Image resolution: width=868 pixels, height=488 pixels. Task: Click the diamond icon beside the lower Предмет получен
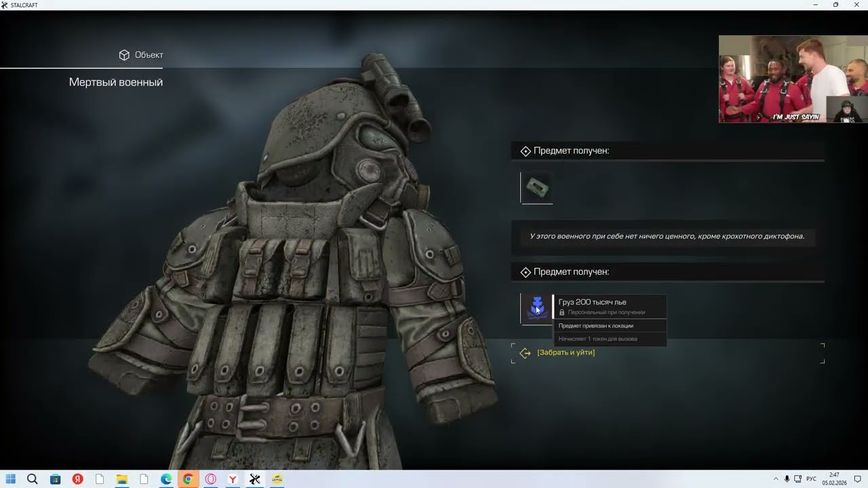pos(526,272)
